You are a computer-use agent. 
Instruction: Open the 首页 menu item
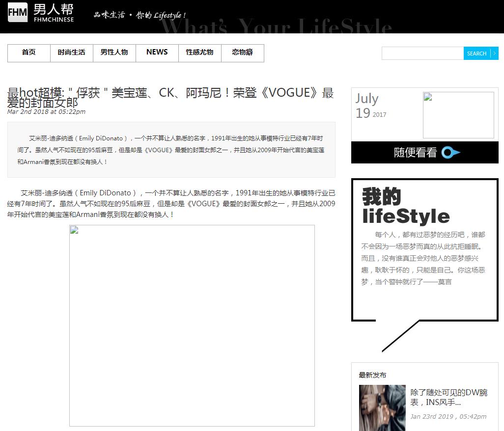(x=29, y=53)
